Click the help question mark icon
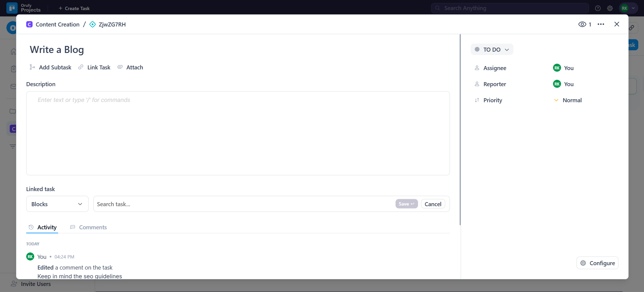The image size is (644, 292). point(598,8)
